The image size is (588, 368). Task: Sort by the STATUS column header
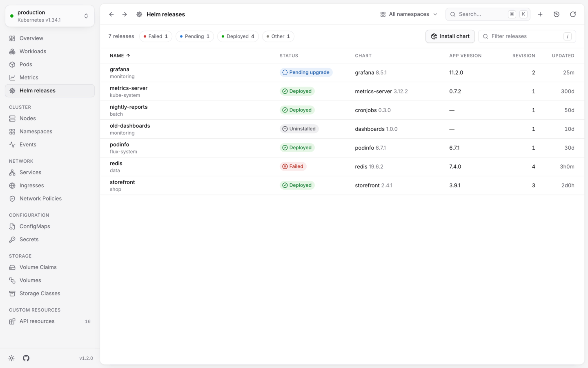[x=289, y=56]
